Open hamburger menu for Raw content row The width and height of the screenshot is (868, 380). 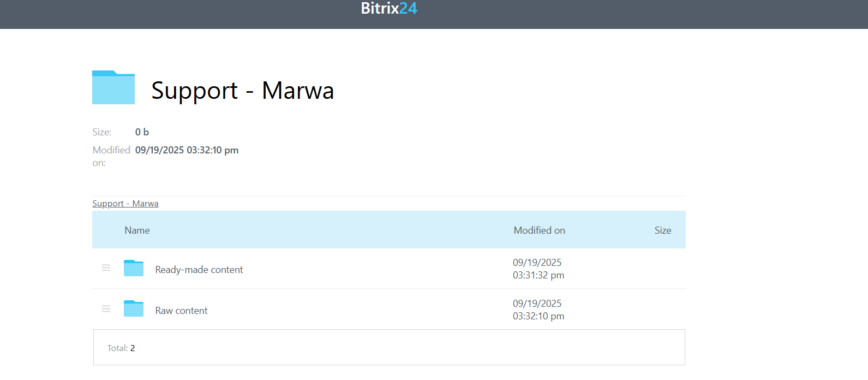(106, 309)
